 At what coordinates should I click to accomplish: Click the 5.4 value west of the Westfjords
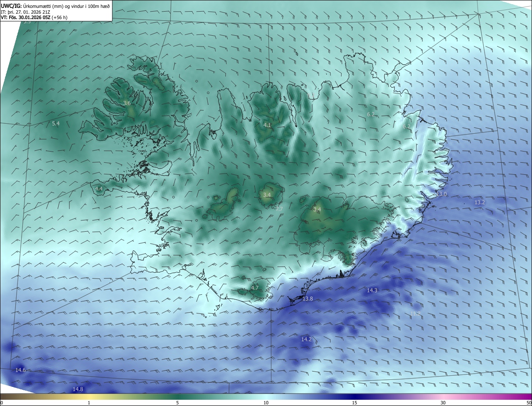click(56, 123)
